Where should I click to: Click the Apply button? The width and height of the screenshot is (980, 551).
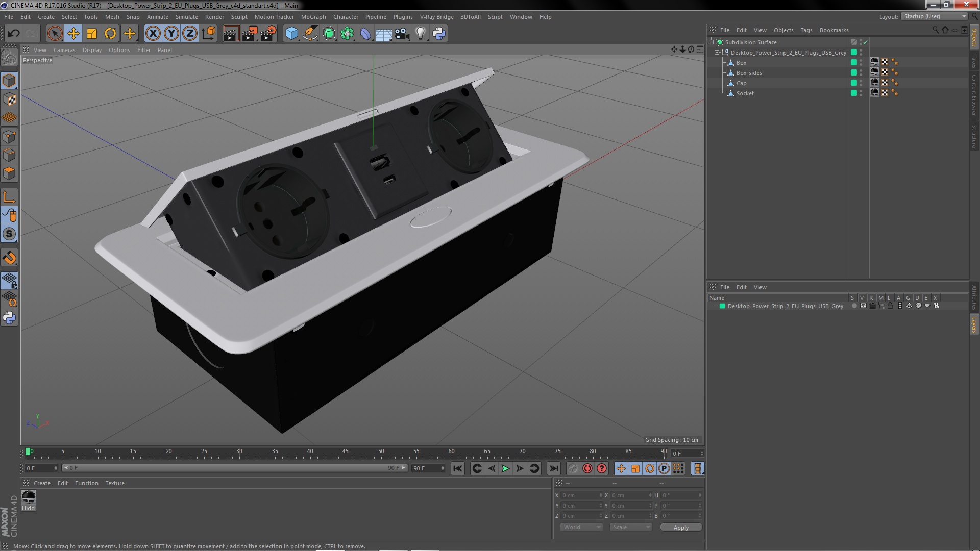pos(680,527)
